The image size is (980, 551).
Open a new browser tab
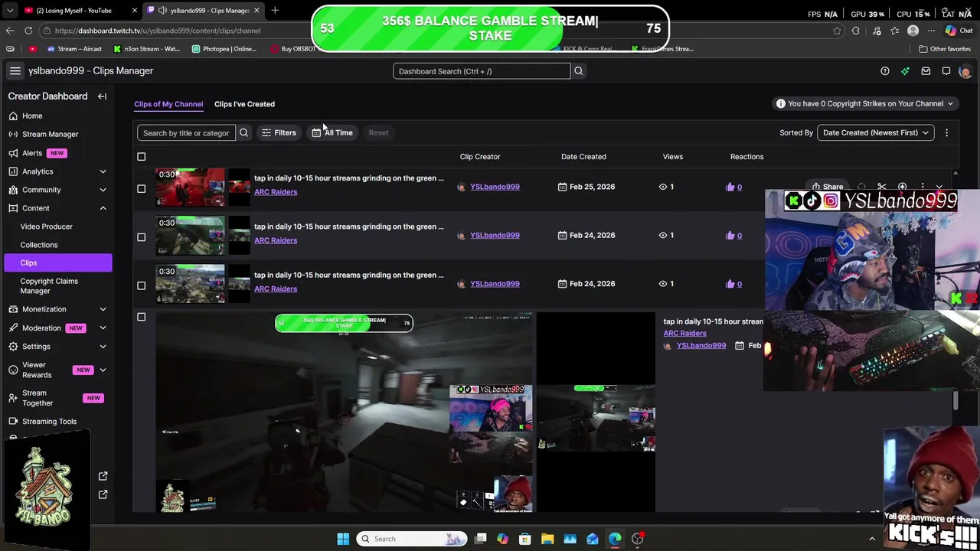click(x=275, y=10)
